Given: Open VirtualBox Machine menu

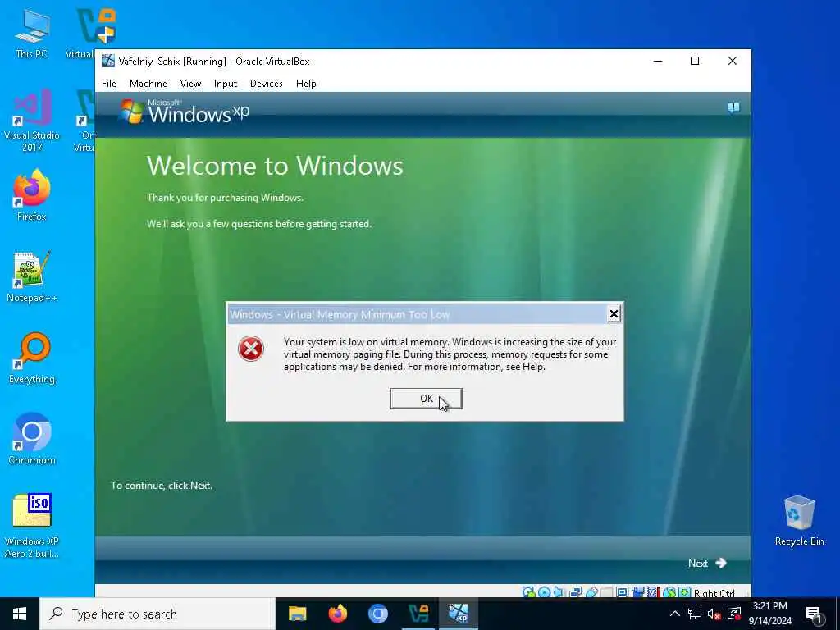Looking at the screenshot, I should pyautogui.click(x=148, y=84).
